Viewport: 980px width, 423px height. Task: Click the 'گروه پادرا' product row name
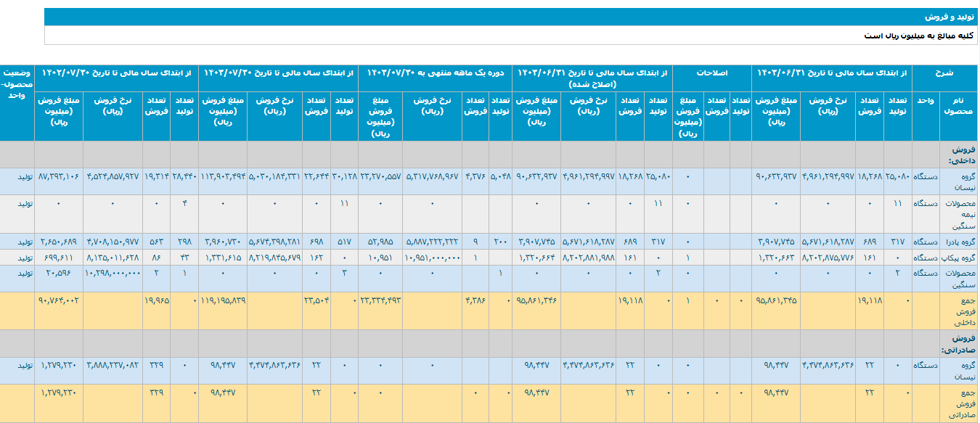tap(957, 242)
